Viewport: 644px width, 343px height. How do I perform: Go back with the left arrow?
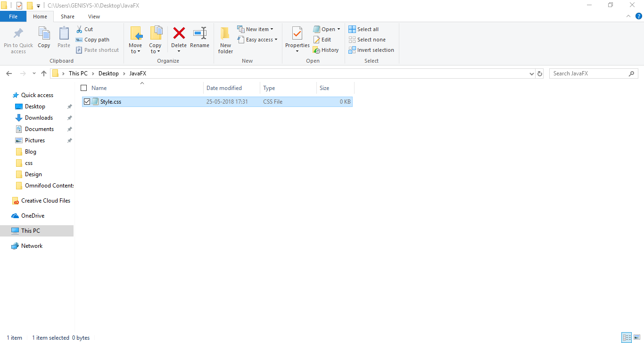click(x=9, y=73)
